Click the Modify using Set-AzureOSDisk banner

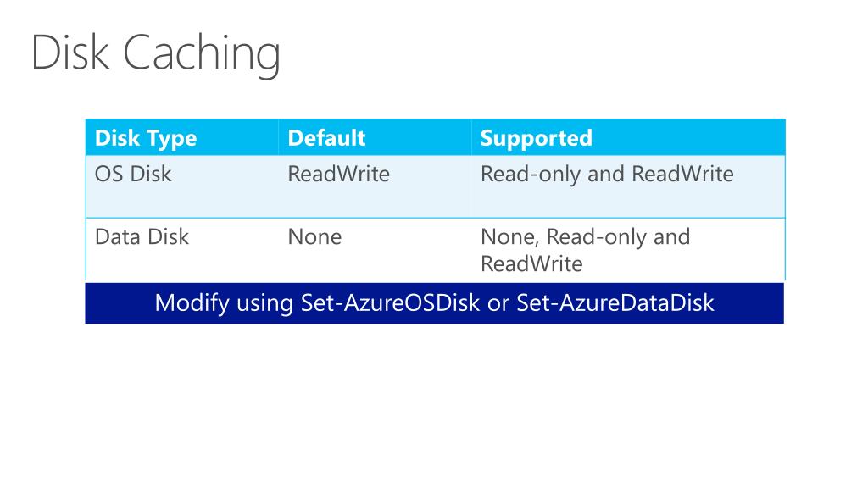point(435,303)
